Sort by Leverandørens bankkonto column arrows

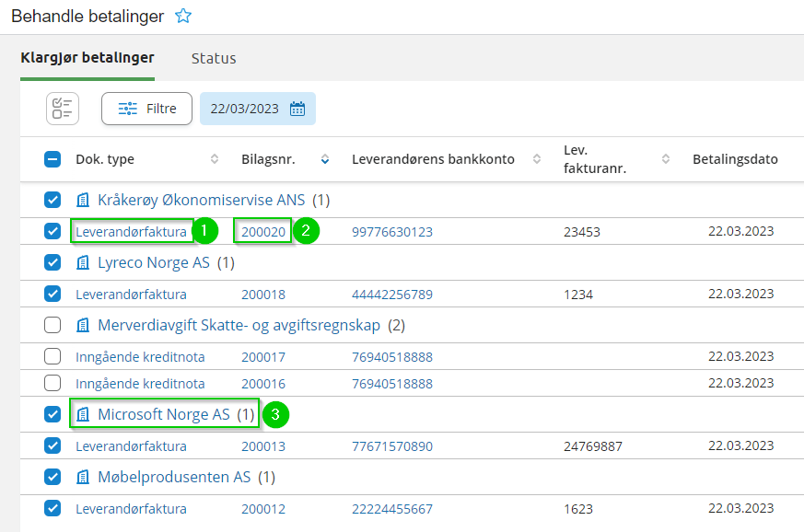coord(537,159)
